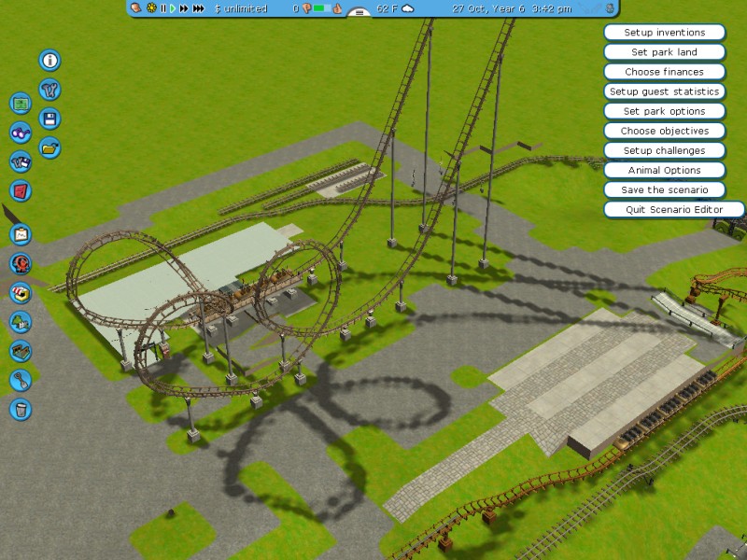The image size is (747, 560).
Task: Open the park map icon
Action: coord(21,104)
